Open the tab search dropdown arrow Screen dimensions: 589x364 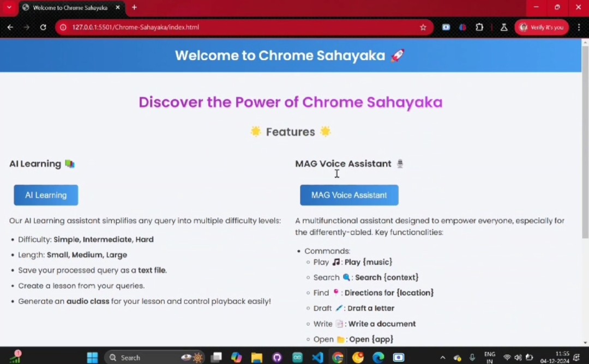tap(9, 7)
